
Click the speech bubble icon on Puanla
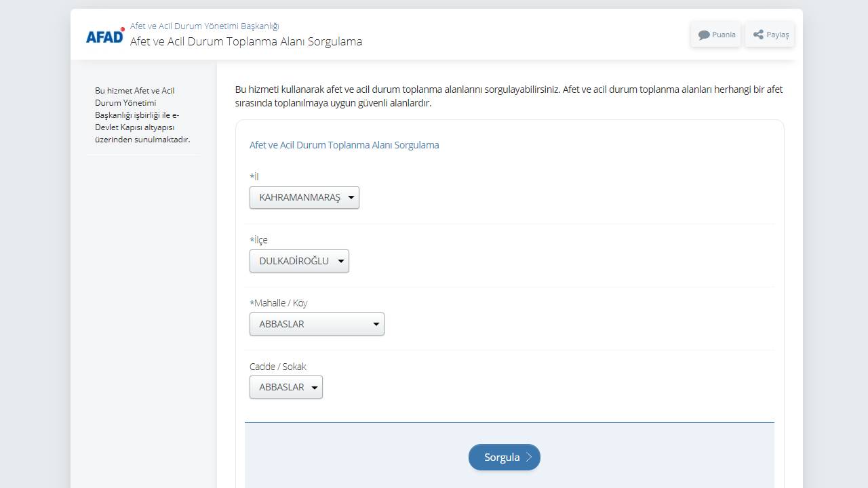coord(704,35)
